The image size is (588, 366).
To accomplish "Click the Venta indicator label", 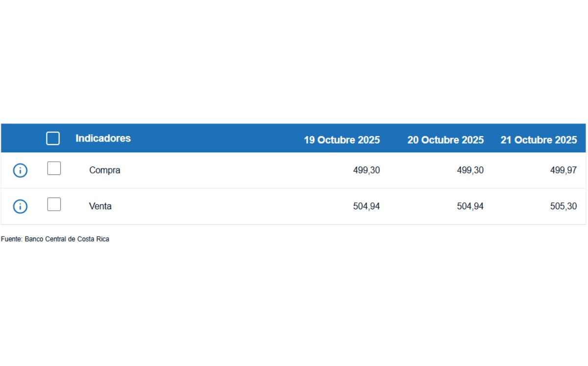I will click(100, 207).
